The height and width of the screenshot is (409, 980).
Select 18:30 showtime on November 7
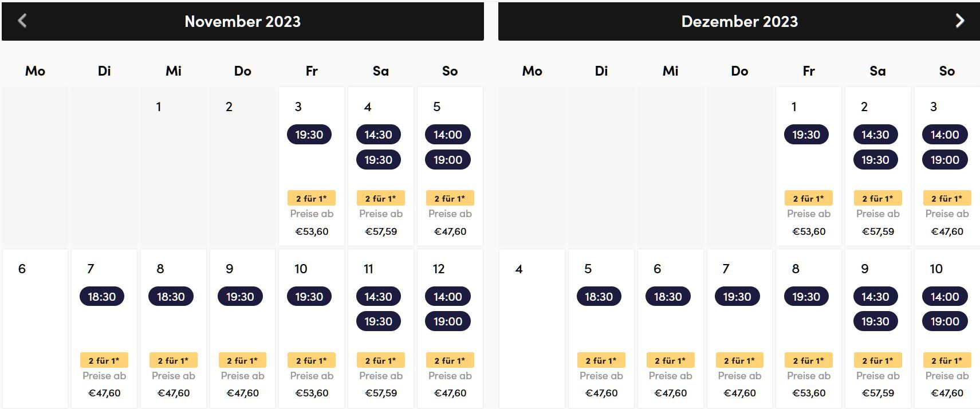(x=102, y=297)
